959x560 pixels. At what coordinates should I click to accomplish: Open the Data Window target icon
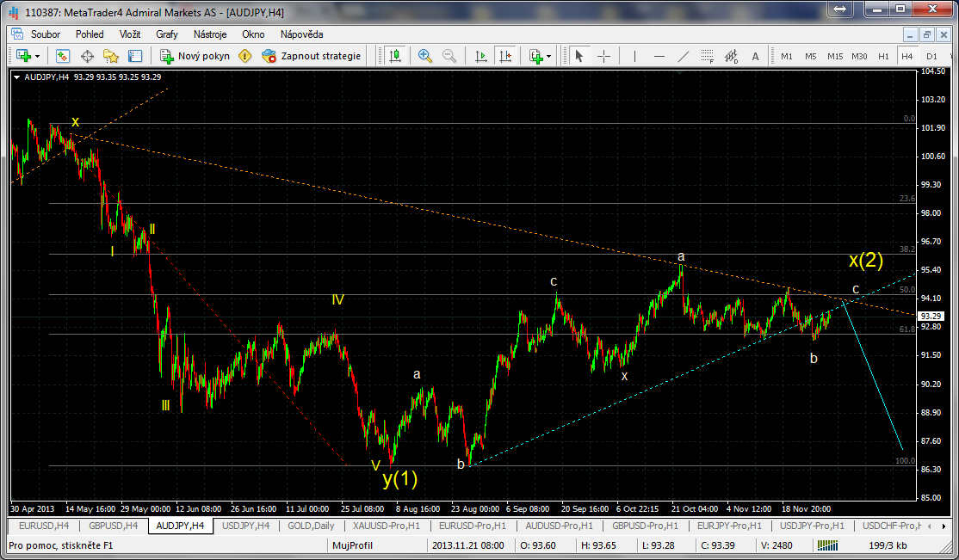(87, 56)
